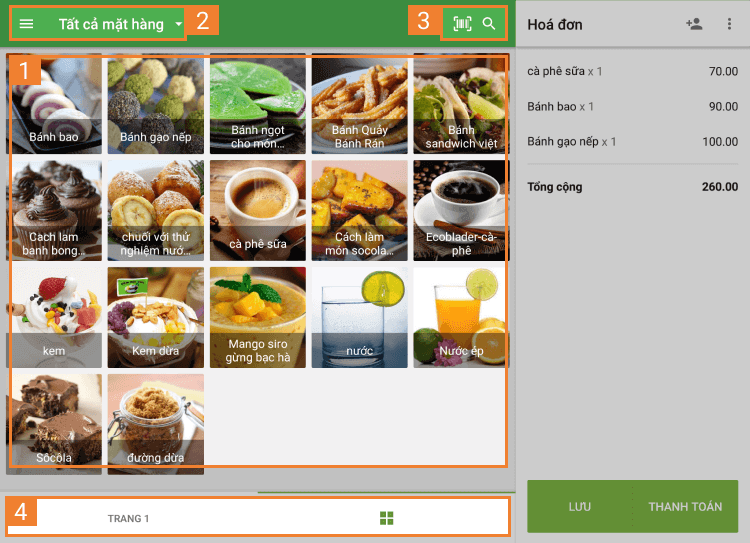This screenshot has width=750, height=543.
Task: Pick the Nước ép product tile
Action: pyautogui.click(x=462, y=317)
